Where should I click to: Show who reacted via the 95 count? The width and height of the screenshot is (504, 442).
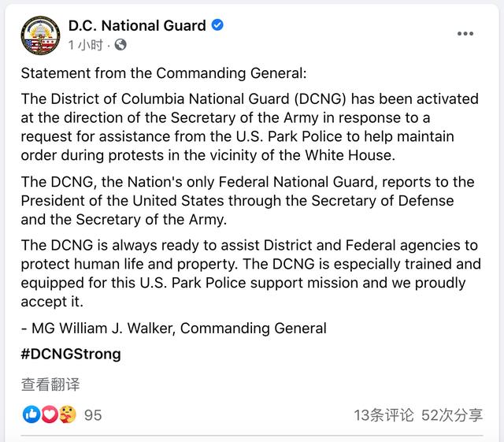click(x=93, y=414)
